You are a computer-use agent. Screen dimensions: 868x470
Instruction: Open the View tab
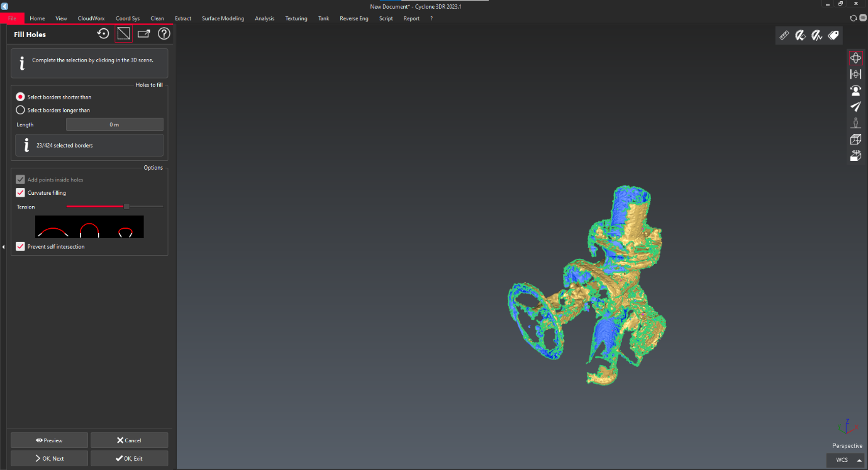(x=61, y=18)
